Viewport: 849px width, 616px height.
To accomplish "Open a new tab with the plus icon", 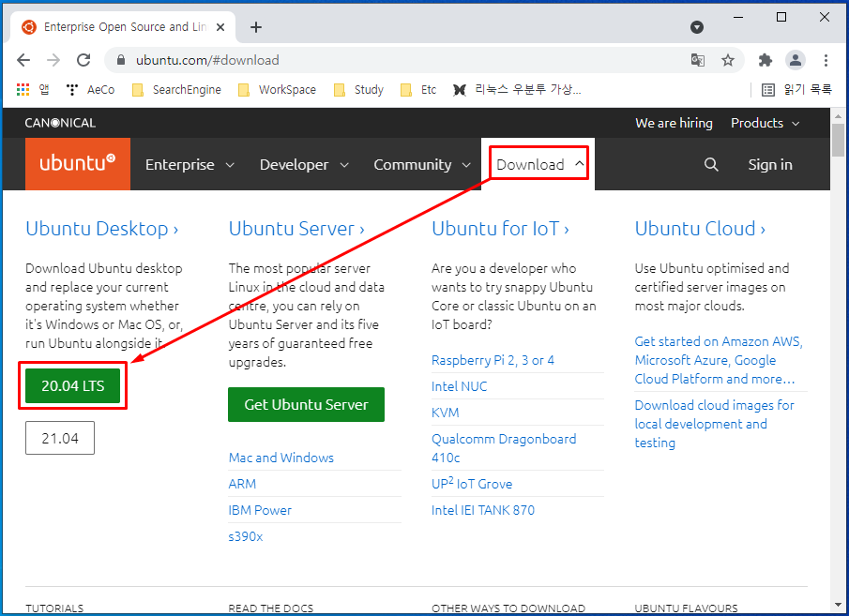I will 256,27.
